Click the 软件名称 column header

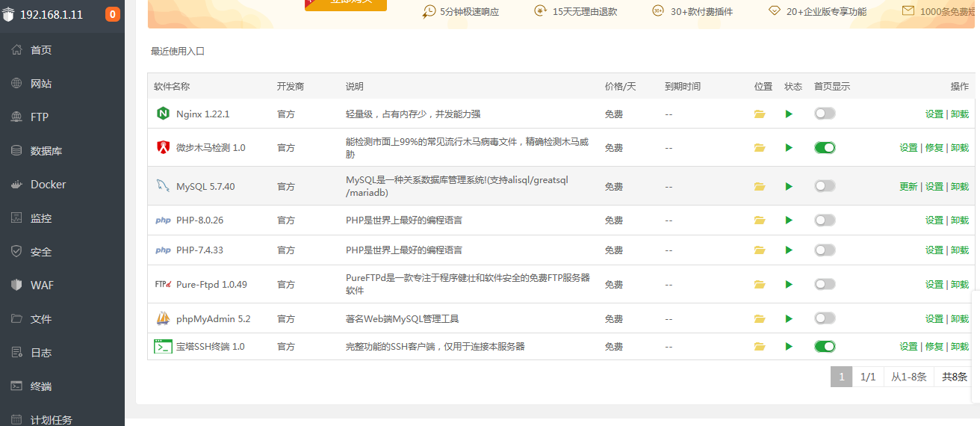(x=172, y=87)
